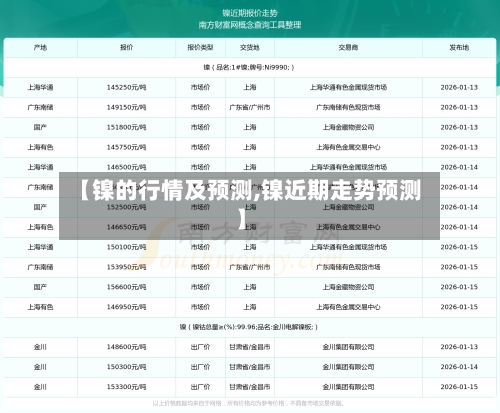The image size is (500, 413).
Task: Select the price 148600元/吨
Action: pyautogui.click(x=126, y=347)
